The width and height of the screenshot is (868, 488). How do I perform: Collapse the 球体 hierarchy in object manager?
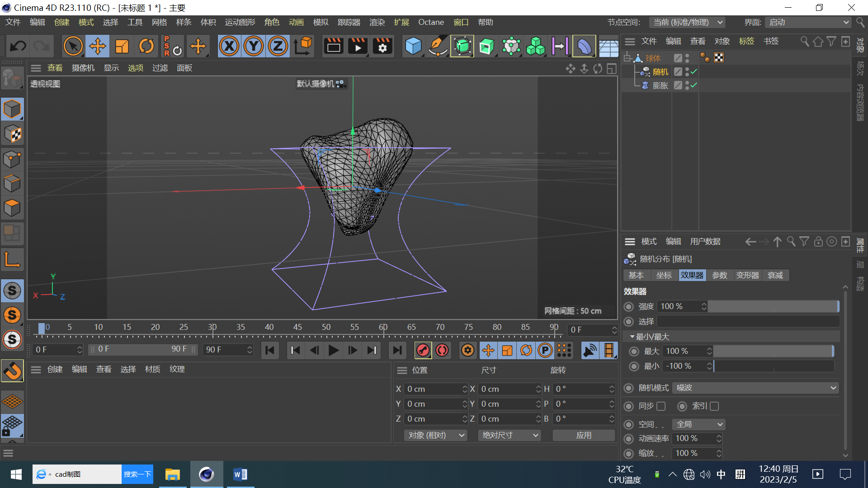[628, 58]
